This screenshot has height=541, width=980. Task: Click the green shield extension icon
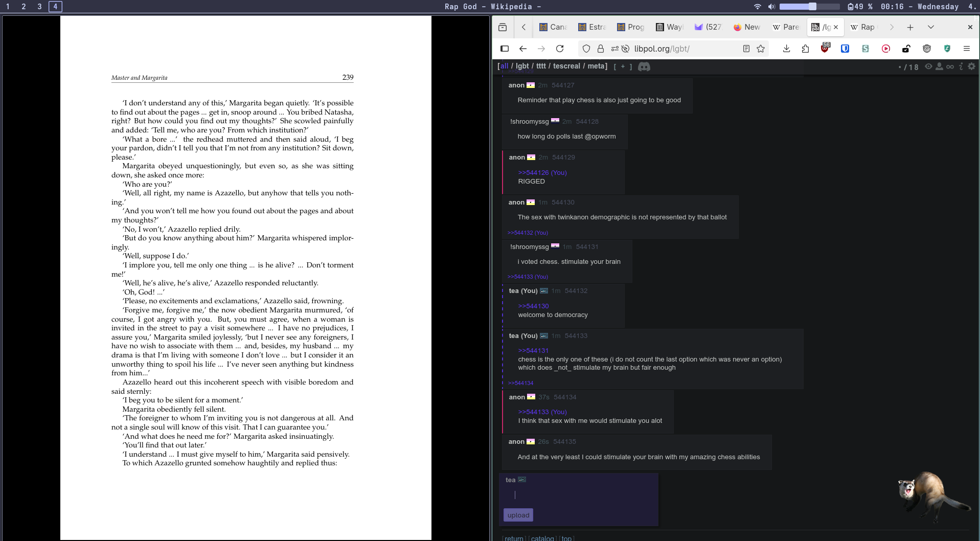click(x=947, y=49)
